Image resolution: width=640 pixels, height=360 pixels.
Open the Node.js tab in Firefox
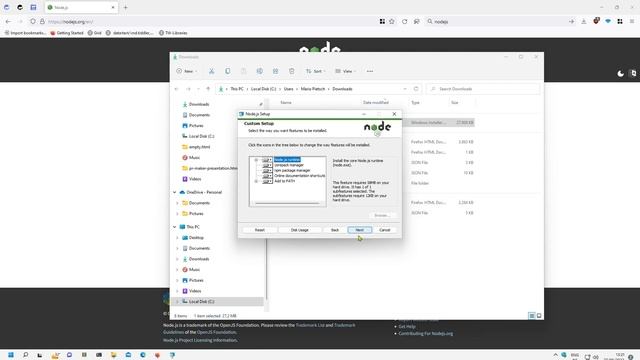(81, 7)
